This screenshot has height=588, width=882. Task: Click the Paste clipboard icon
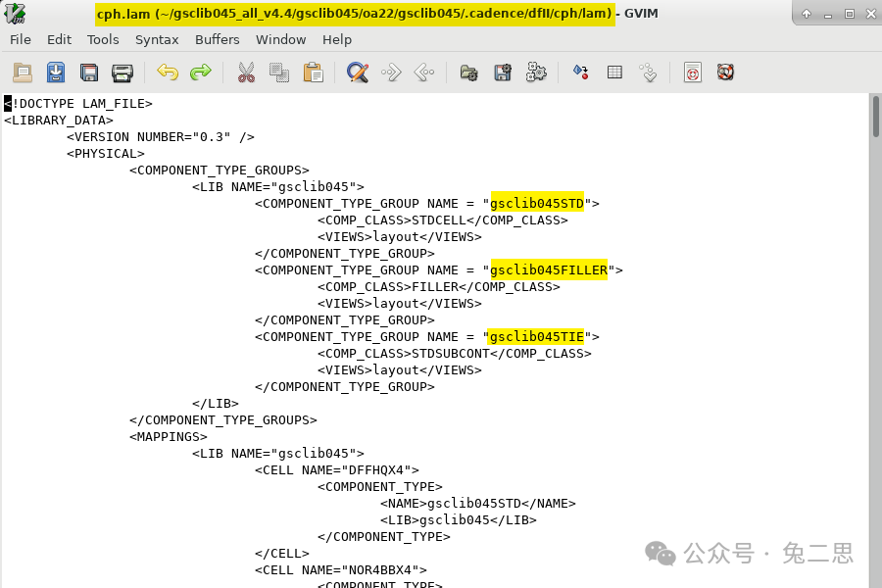pyautogui.click(x=313, y=73)
